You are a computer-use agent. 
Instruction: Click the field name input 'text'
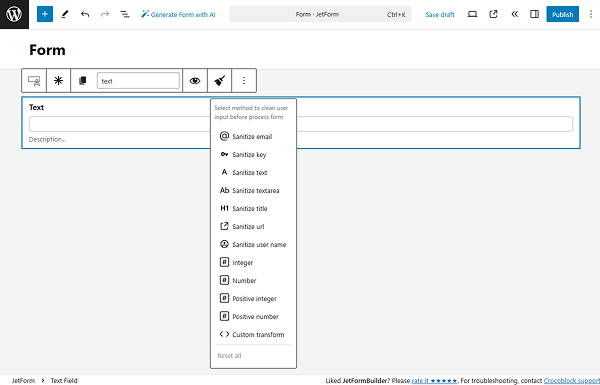(138, 81)
